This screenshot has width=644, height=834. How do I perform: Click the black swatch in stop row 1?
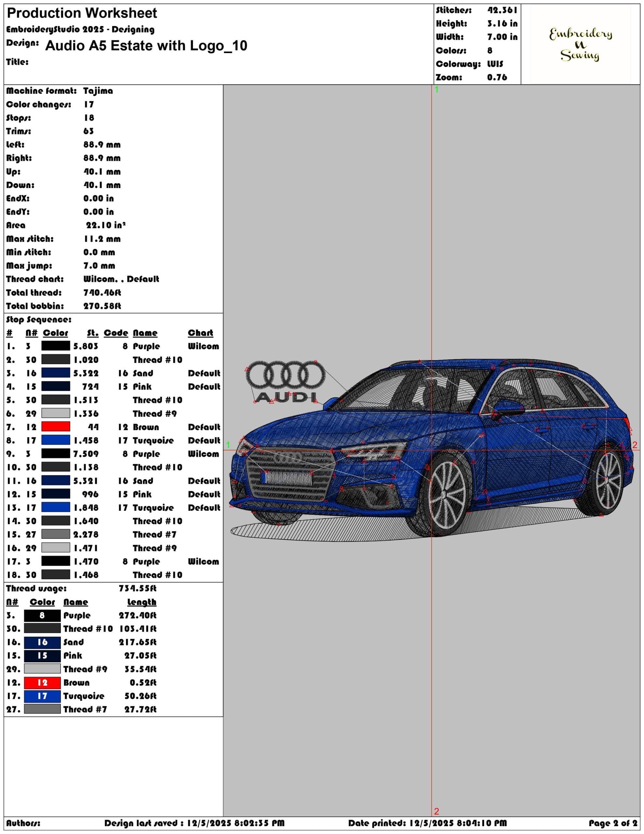(56, 346)
